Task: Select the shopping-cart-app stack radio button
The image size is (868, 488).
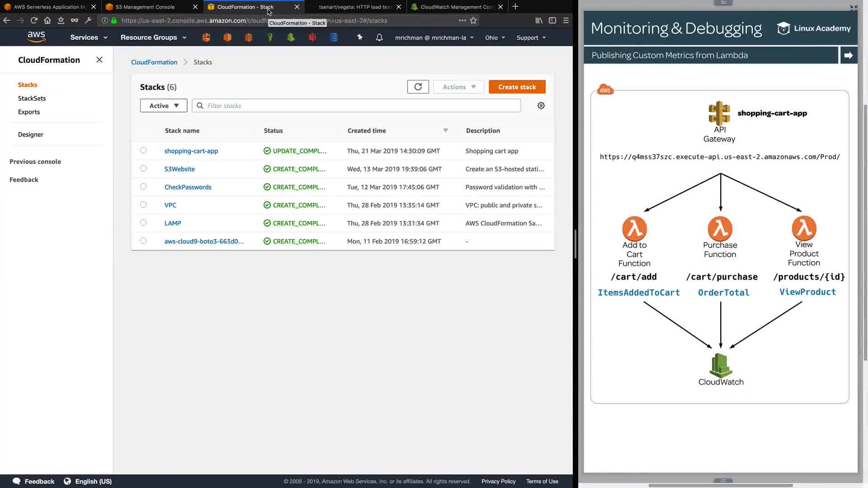Action: point(143,150)
